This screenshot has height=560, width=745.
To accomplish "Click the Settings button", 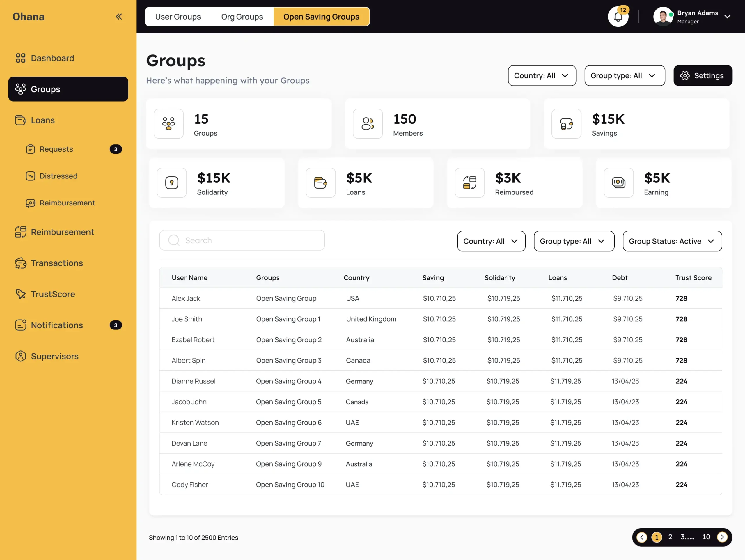I will tap(703, 75).
